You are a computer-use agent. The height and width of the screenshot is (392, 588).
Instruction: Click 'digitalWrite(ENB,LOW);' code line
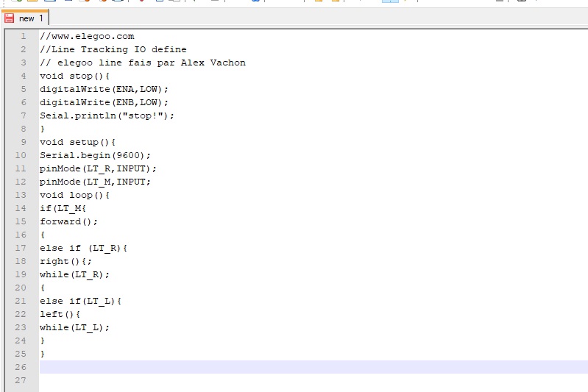coord(105,102)
